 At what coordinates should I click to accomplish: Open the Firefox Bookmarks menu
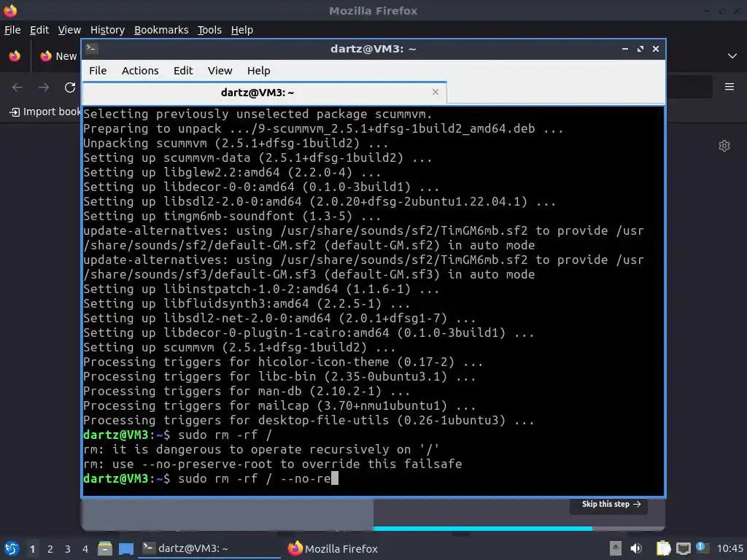point(161,30)
